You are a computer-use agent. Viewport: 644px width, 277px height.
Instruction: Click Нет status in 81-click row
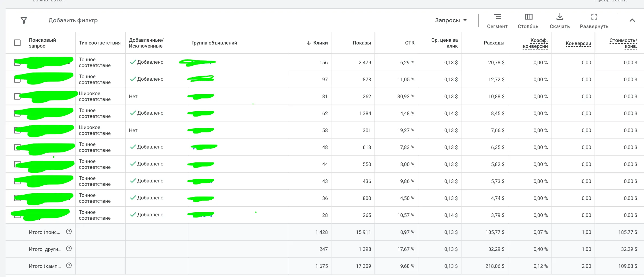coord(133,97)
